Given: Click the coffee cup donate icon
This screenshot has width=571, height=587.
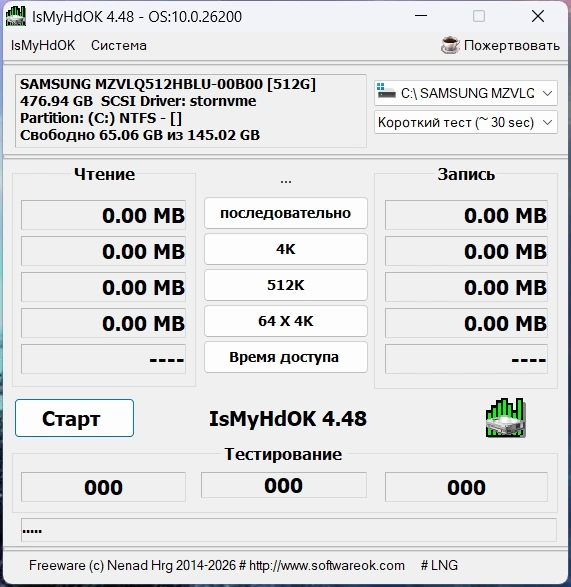Looking at the screenshot, I should [x=450, y=45].
